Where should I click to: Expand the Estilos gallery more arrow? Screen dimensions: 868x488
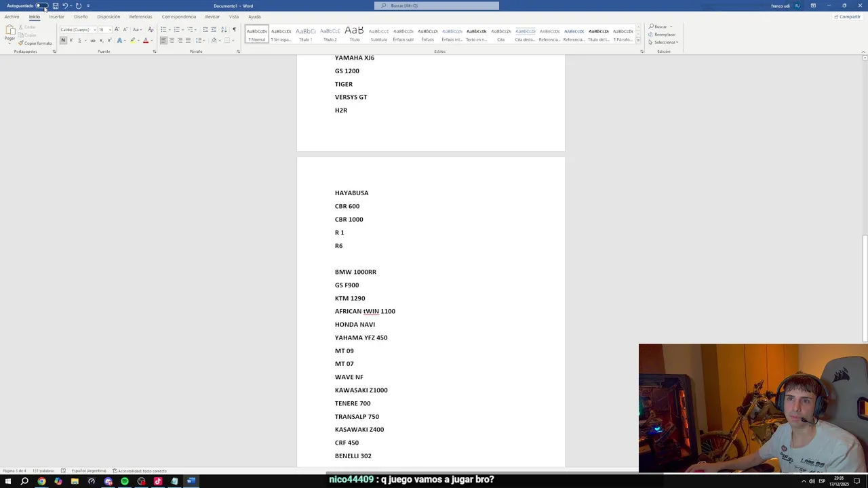(638, 41)
